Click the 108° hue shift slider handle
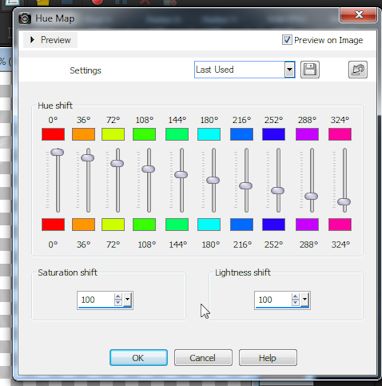 coord(148,169)
